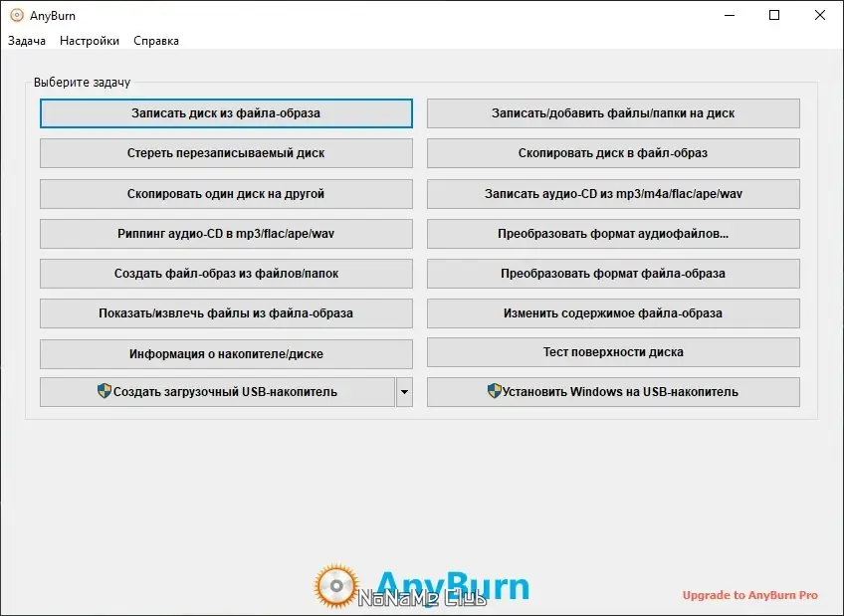
Task: Minimize the AnyBurn window
Action: click(730, 15)
